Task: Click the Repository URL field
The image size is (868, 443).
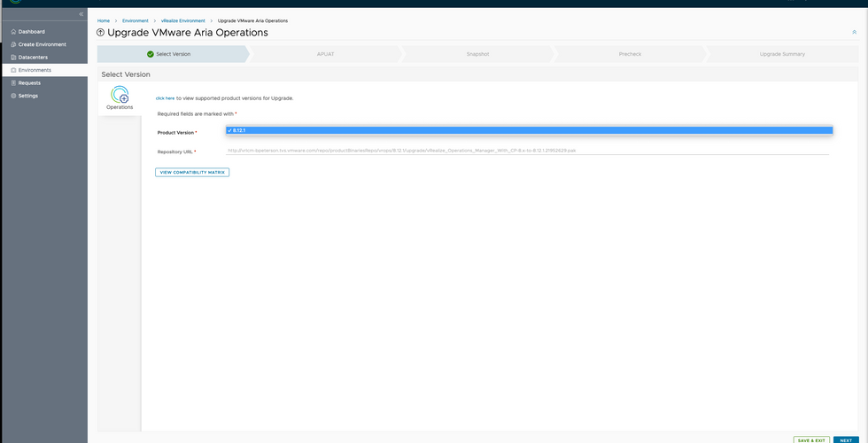Action: coord(527,150)
